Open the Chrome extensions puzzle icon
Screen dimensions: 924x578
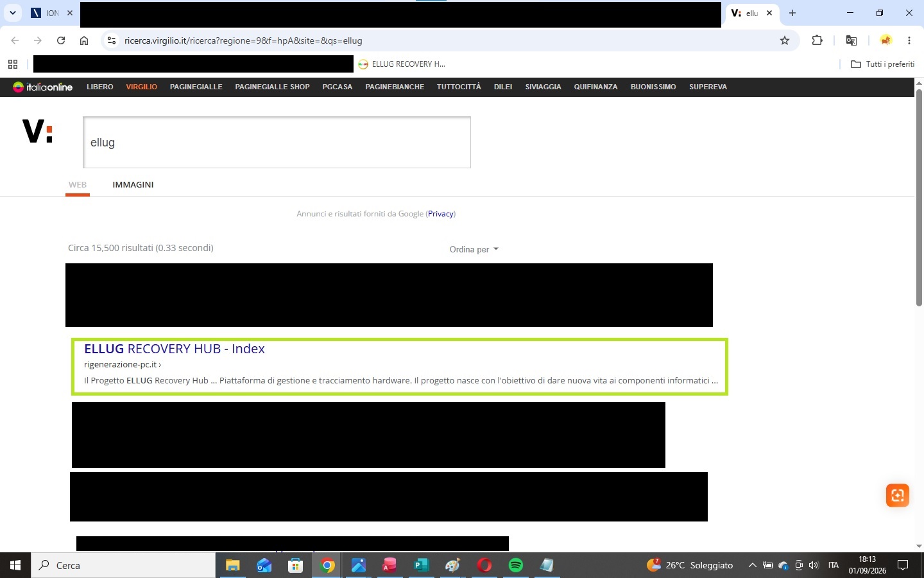point(817,40)
